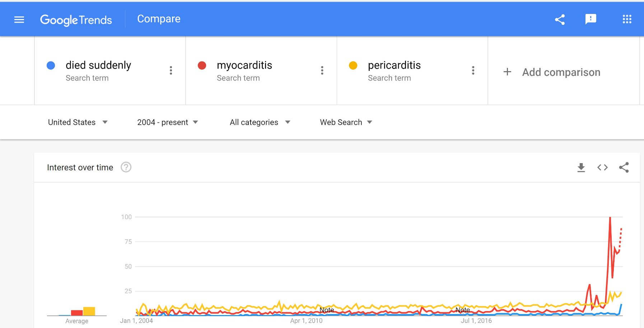Open the Google apps grid
The width and height of the screenshot is (644, 328).
point(627,19)
